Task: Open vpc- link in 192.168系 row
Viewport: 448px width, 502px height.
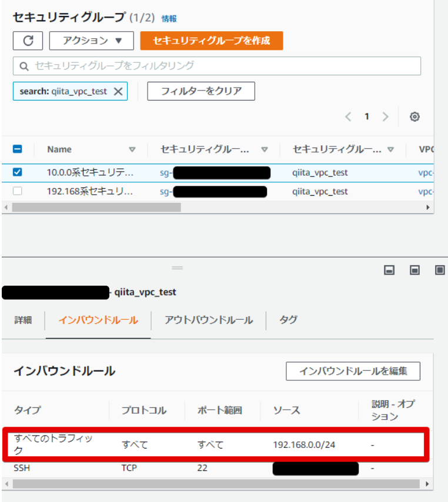Action: [426, 192]
